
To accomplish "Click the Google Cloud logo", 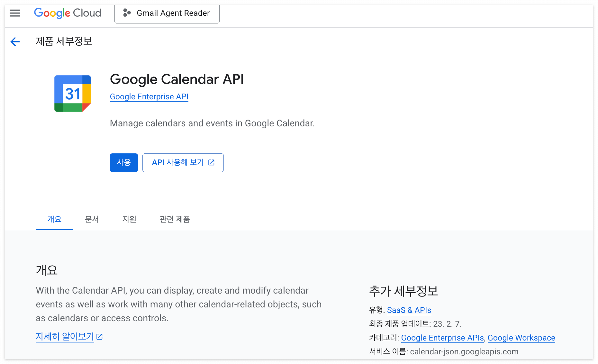I will pyautogui.click(x=68, y=13).
